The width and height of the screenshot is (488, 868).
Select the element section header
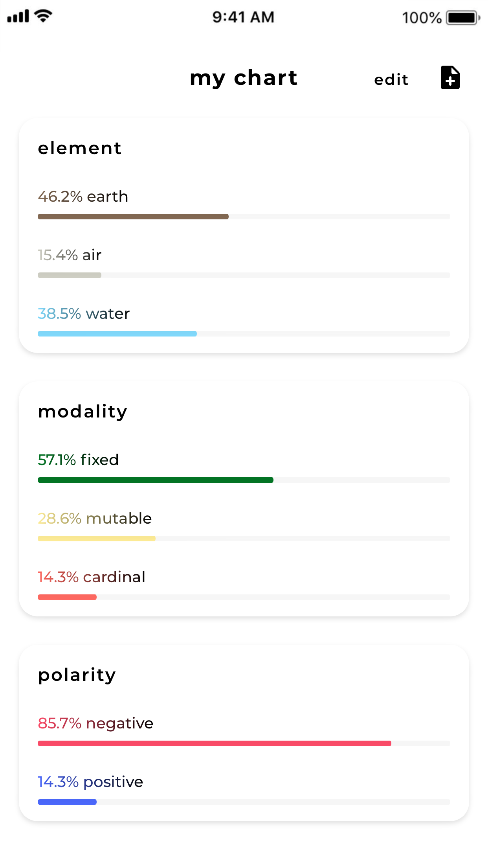pyautogui.click(x=79, y=148)
